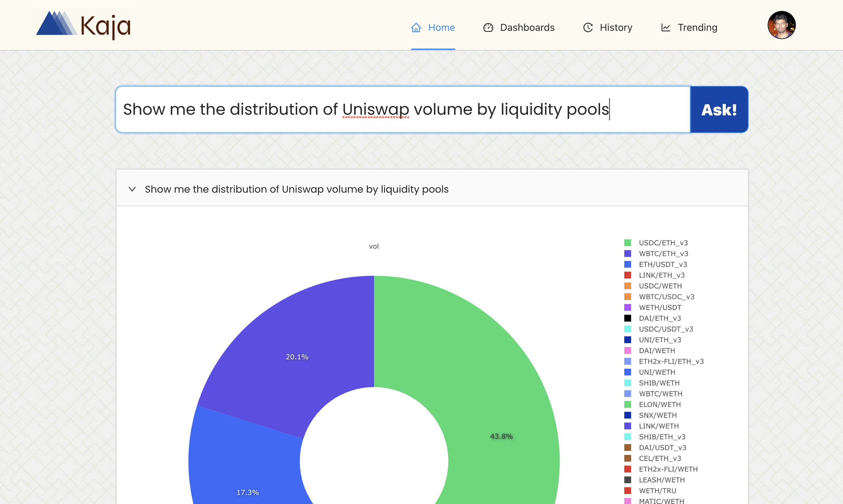Toggle ETH/USDT_v3 blue legend swatch

(628, 264)
